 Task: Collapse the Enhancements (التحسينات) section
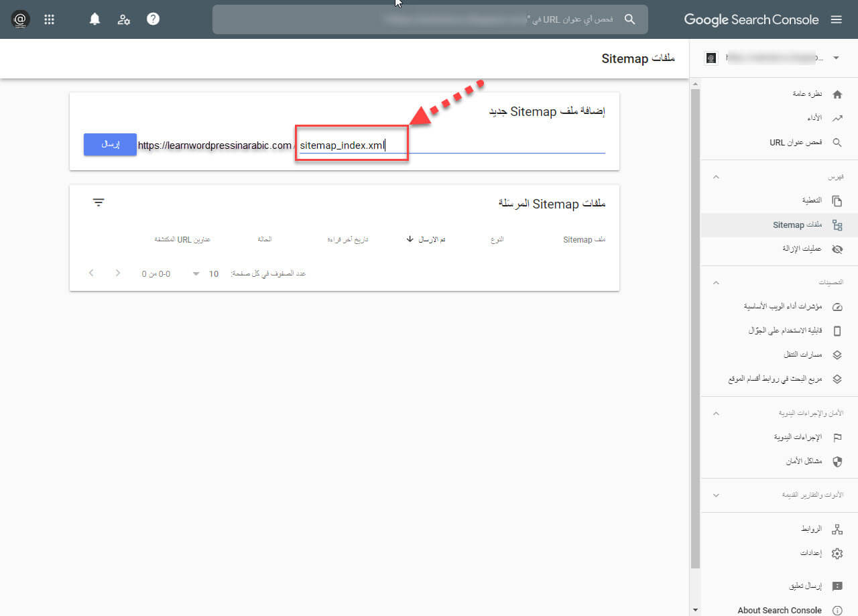click(x=716, y=283)
